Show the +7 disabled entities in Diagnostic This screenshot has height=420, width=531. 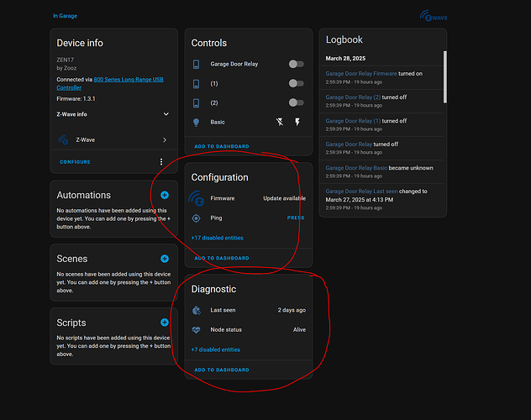click(x=215, y=349)
